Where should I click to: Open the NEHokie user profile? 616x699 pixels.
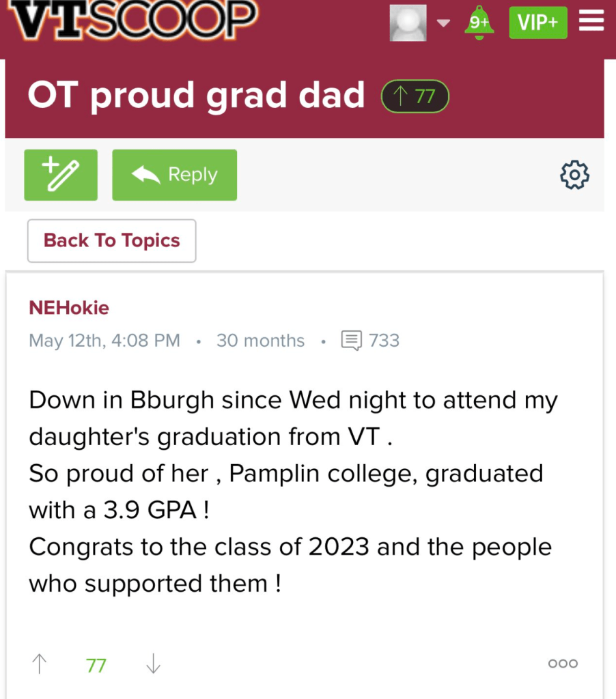(x=69, y=308)
